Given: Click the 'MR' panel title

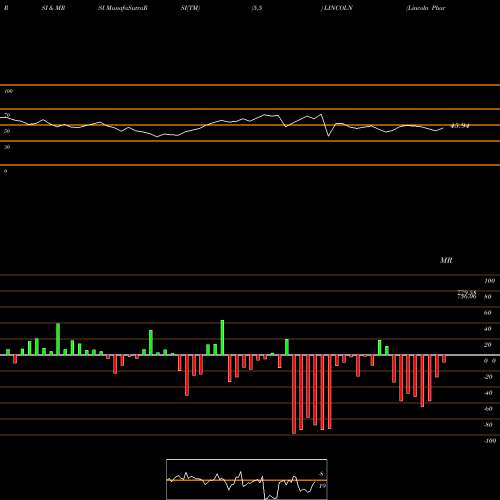Looking at the screenshot, I should (446, 260).
